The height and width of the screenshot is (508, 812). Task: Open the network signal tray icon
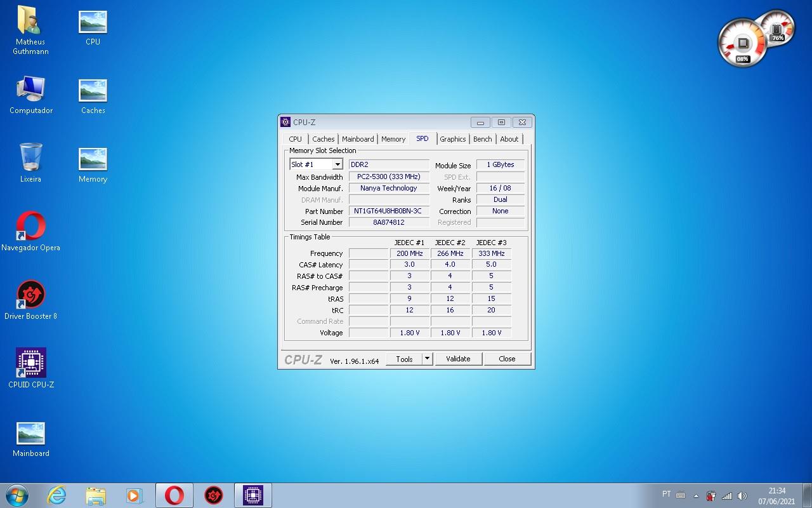tap(726, 495)
